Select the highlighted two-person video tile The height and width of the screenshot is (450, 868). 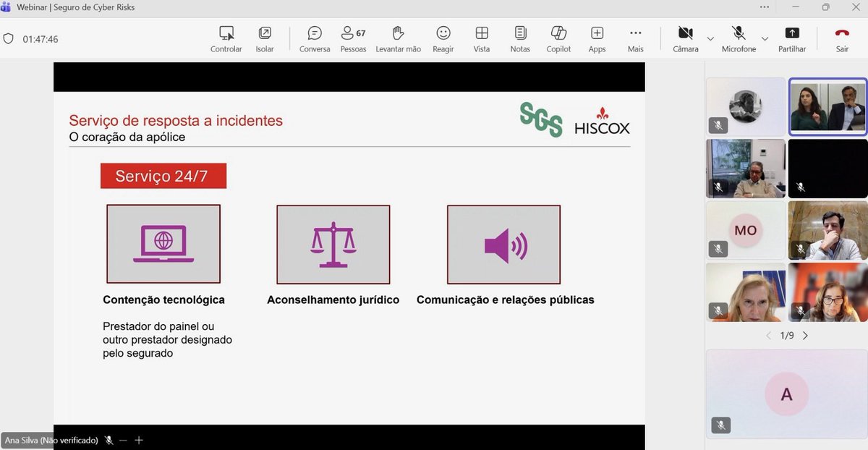click(827, 106)
